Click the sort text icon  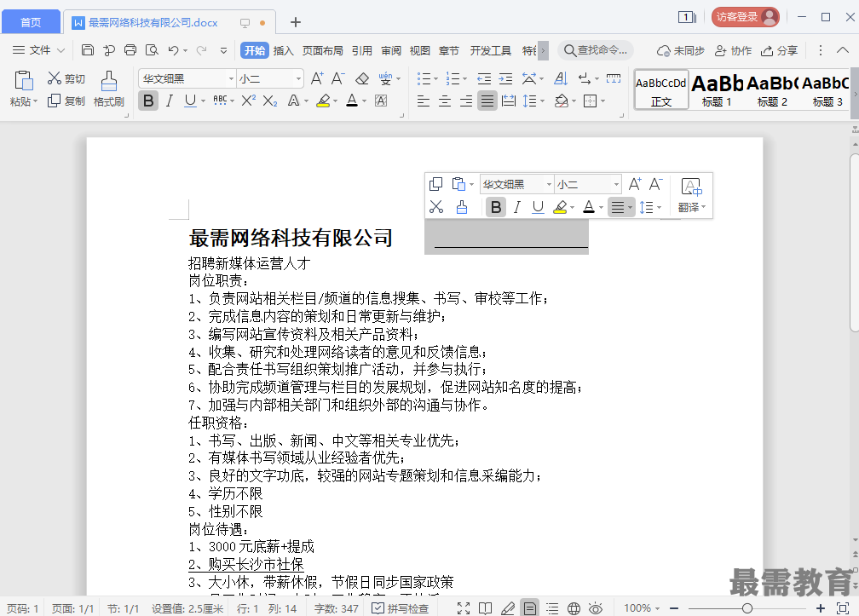[561, 79]
